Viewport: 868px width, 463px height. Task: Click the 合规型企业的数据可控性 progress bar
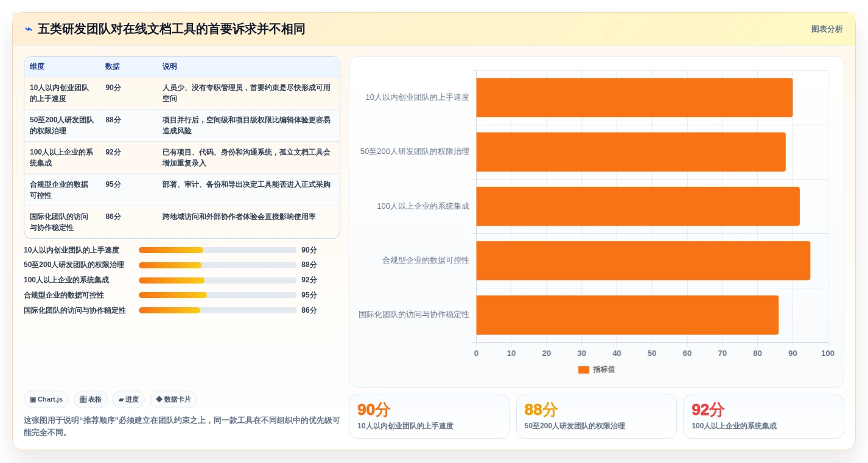[217, 295]
